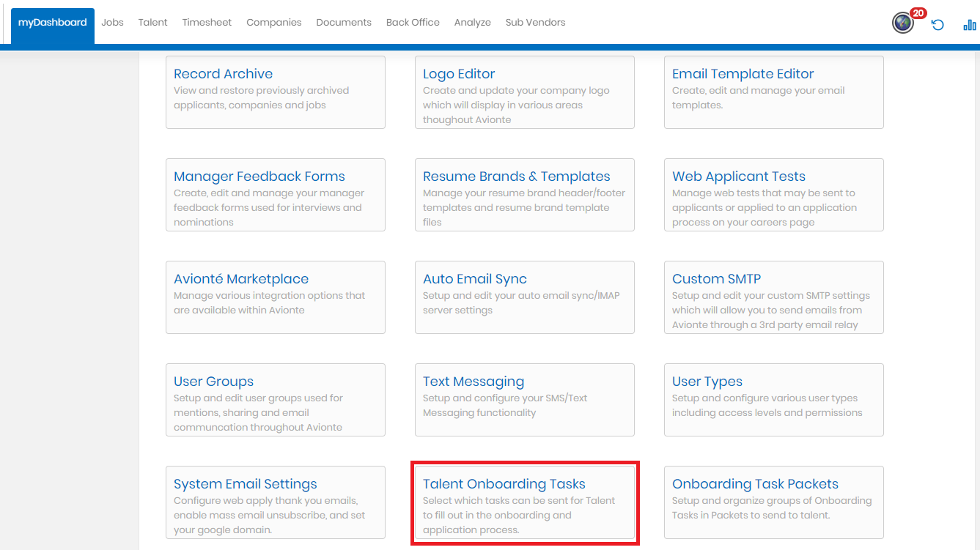Click Analyze in the navigation bar
Image resolution: width=980 pixels, height=550 pixels.
(472, 23)
